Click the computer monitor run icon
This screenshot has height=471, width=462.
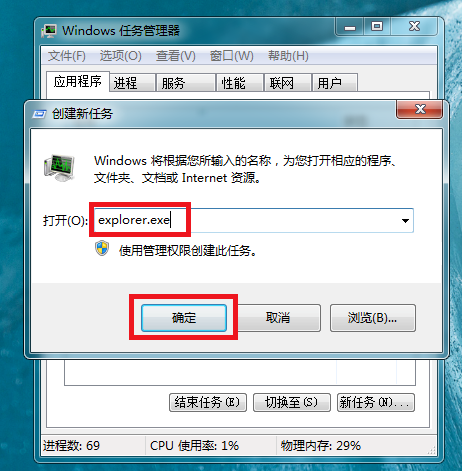tap(59, 168)
